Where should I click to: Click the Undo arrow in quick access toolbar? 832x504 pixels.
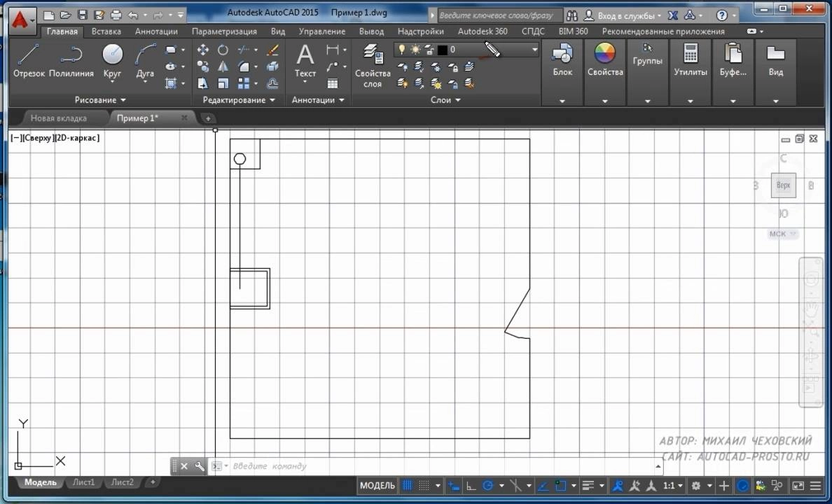133,15
